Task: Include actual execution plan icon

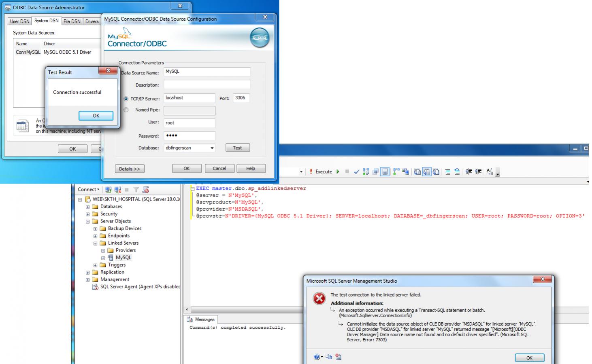Action: coord(396,172)
